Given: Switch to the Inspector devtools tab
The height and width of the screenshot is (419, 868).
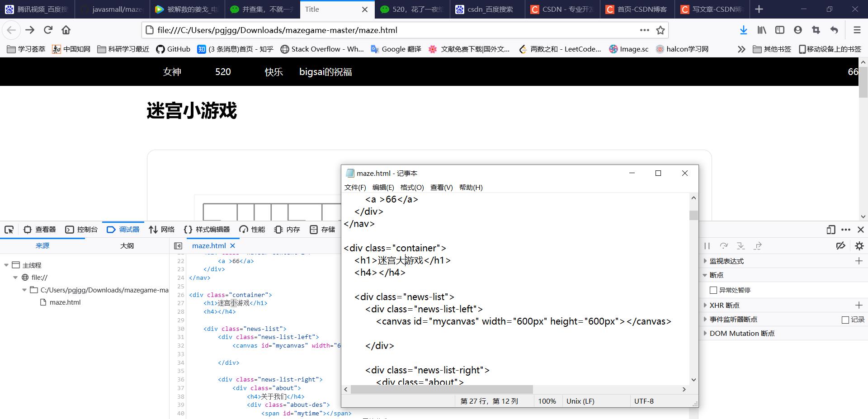Looking at the screenshot, I should (40, 230).
